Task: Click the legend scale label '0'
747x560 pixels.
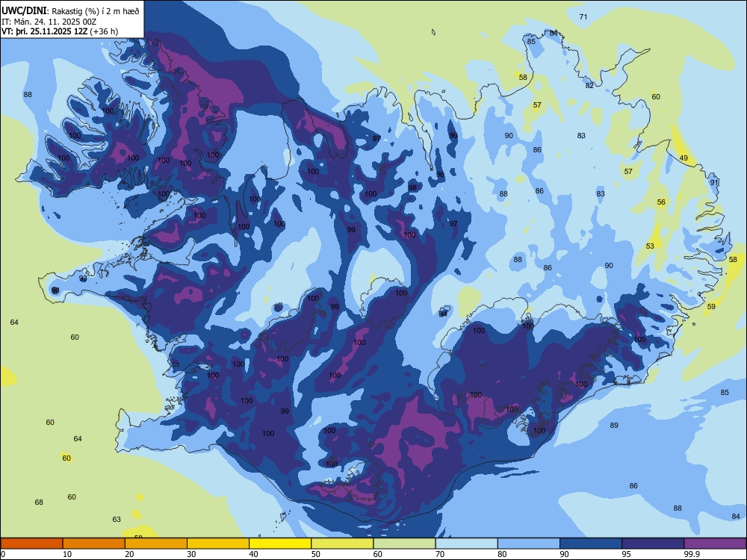Action: coord(3,554)
